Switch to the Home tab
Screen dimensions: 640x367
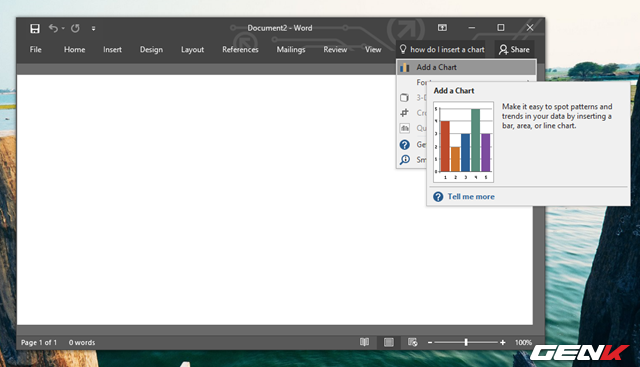pyautogui.click(x=74, y=49)
